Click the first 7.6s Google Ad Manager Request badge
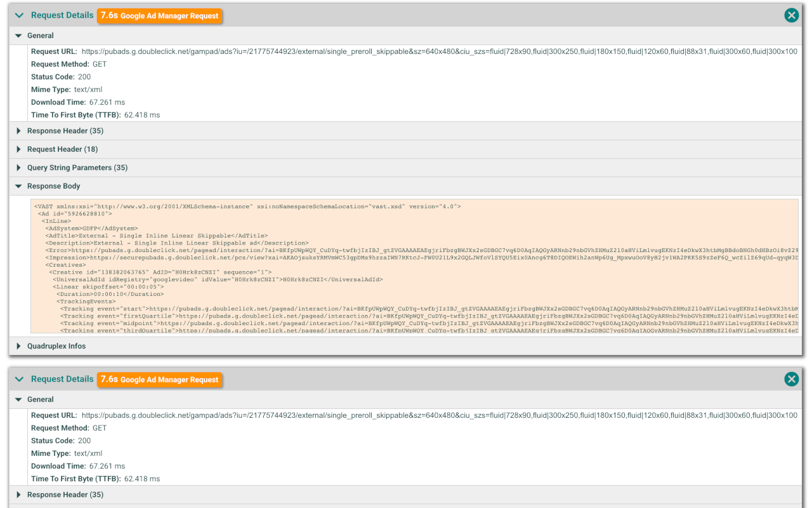Screen dimensions: 812x508 tap(159, 16)
